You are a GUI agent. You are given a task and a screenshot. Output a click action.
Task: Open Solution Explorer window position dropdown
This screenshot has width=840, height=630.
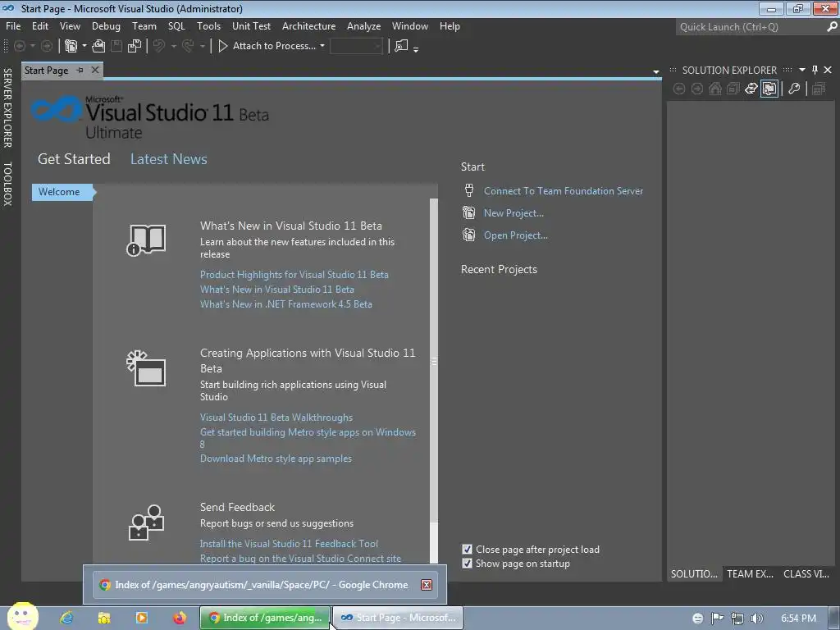point(802,70)
